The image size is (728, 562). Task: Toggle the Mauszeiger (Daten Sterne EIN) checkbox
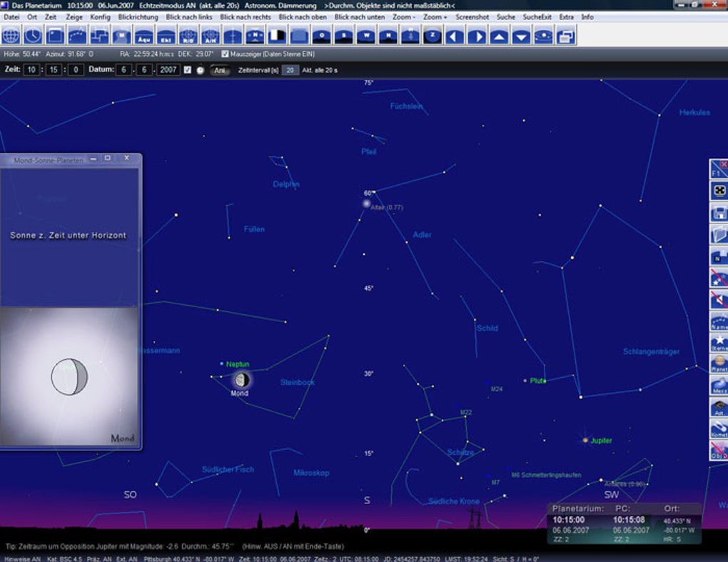[225, 54]
